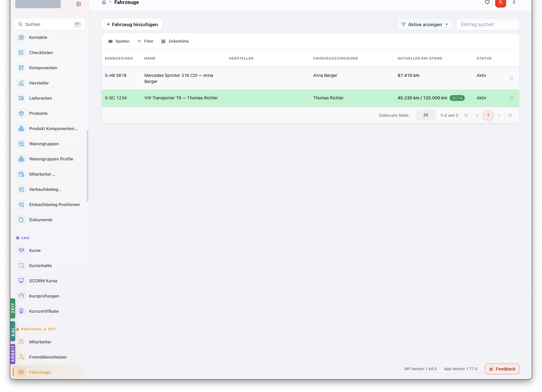Click Fahrzeug hinzufügen button
This screenshot has width=542, height=392.
132,24
